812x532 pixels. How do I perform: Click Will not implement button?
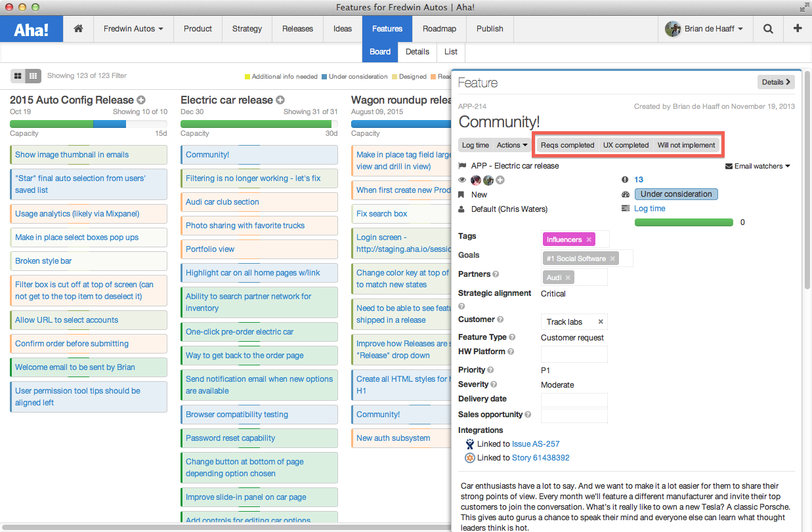686,145
